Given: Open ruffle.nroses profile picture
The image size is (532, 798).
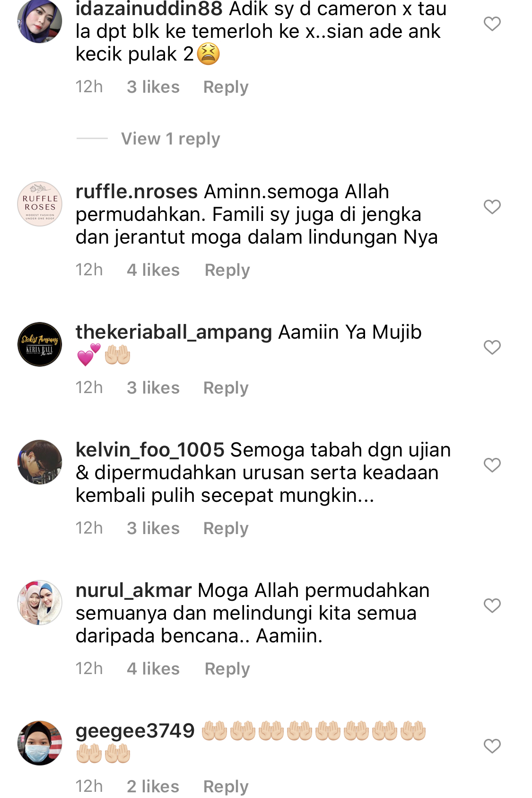Looking at the screenshot, I should 40,204.
